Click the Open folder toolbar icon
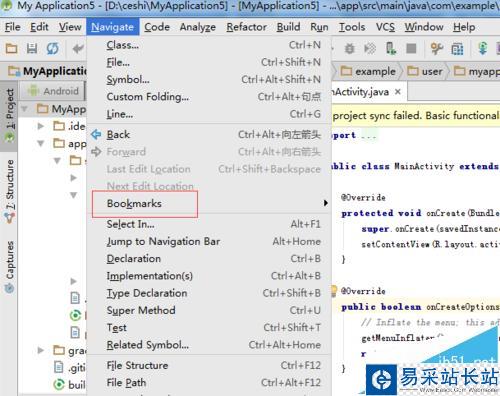 11,49
